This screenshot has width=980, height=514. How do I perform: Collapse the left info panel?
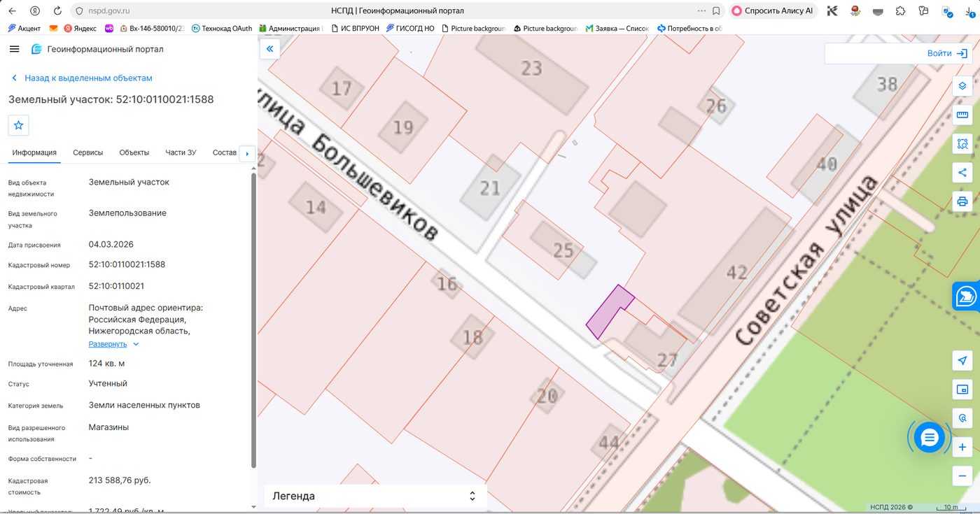pyautogui.click(x=269, y=49)
